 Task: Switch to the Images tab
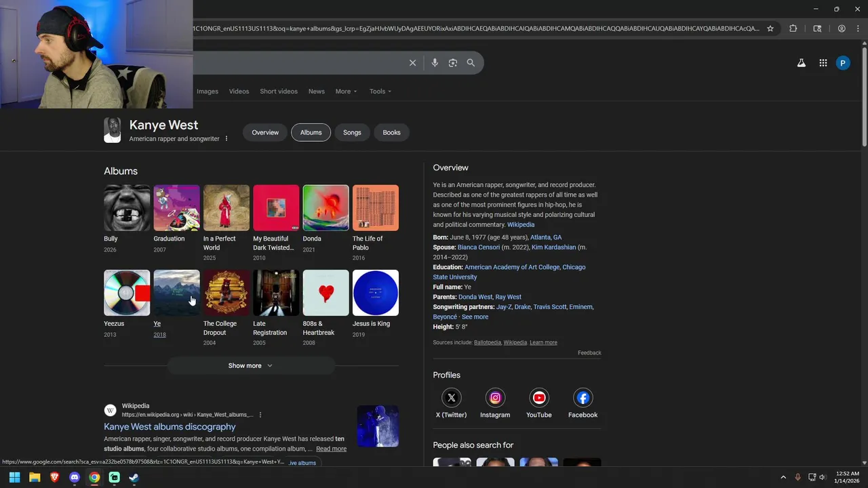(208, 91)
